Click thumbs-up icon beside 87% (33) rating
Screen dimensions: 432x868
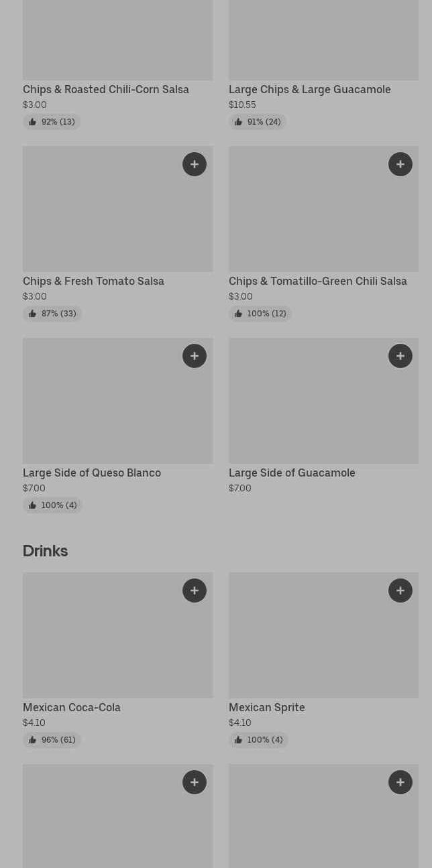[x=32, y=314]
